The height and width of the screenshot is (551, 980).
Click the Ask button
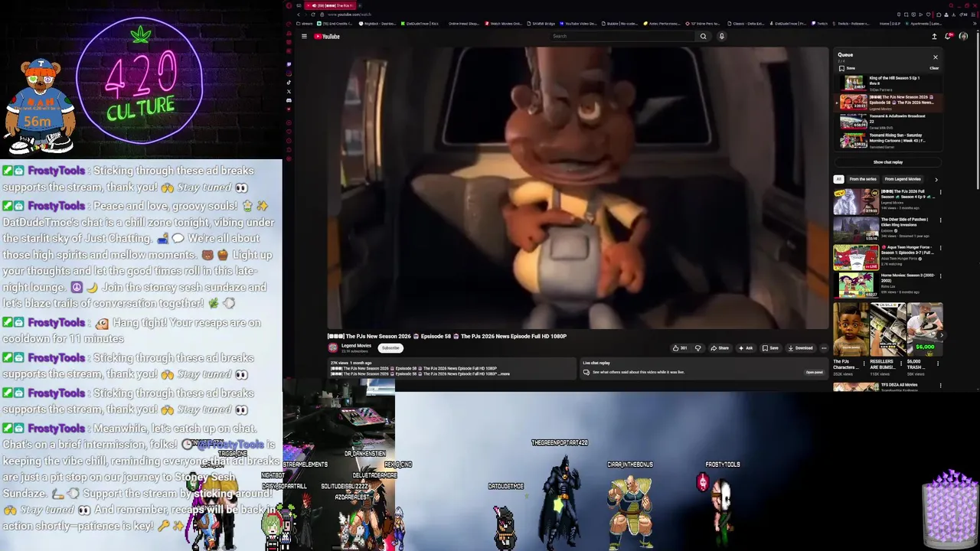[x=746, y=348]
